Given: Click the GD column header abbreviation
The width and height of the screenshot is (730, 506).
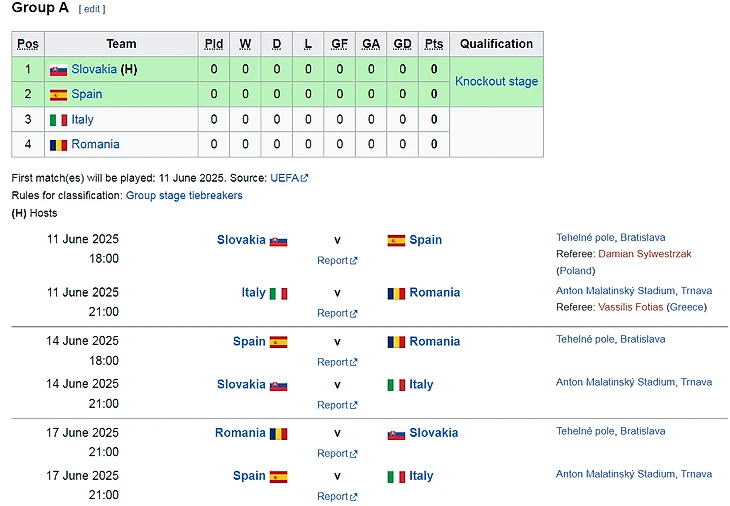Looking at the screenshot, I should tap(402, 44).
